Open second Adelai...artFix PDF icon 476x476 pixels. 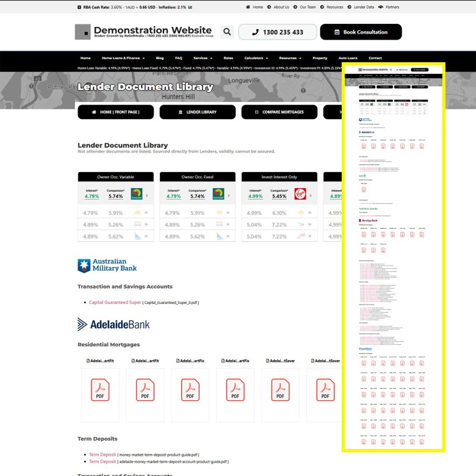[236, 390]
